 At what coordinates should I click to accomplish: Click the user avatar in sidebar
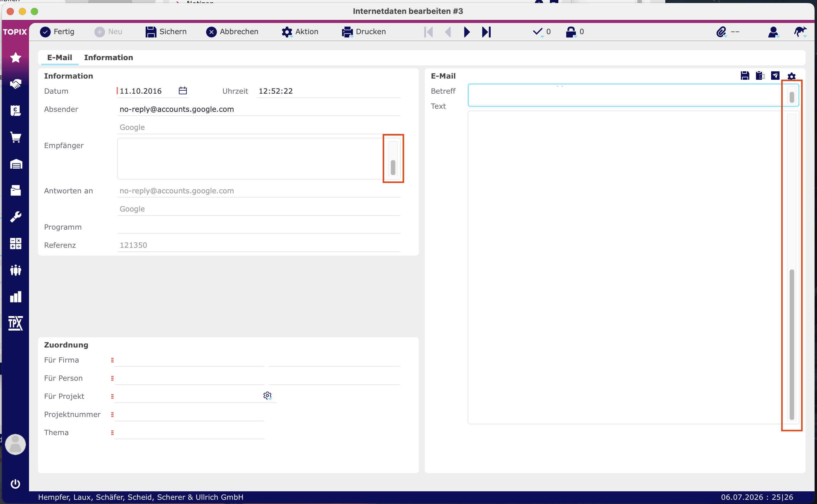pyautogui.click(x=15, y=444)
